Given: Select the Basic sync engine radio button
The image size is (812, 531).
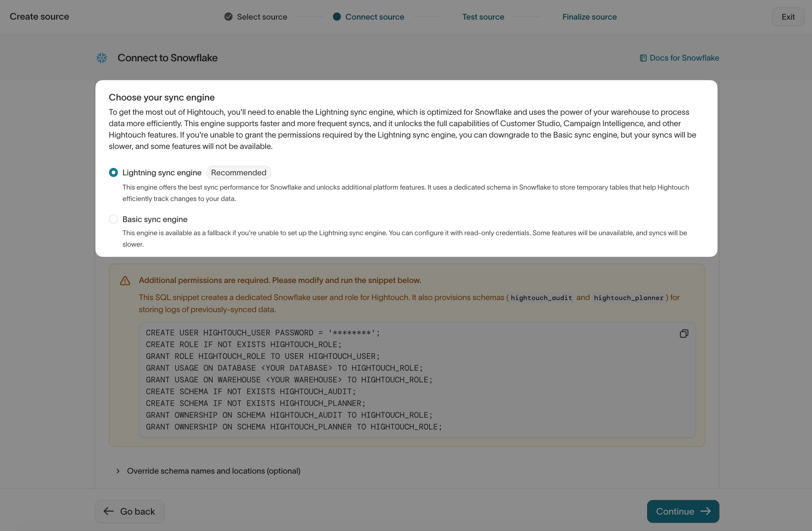Looking at the screenshot, I should pos(114,219).
